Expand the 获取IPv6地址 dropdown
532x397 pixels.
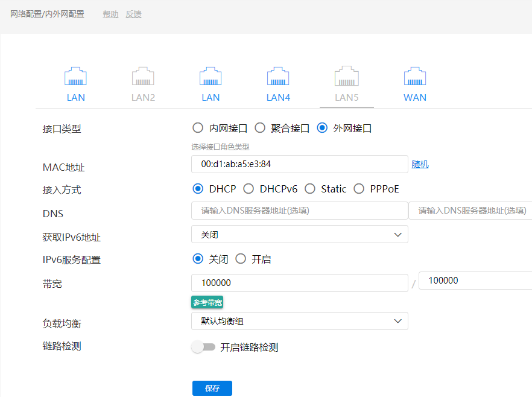click(x=299, y=234)
